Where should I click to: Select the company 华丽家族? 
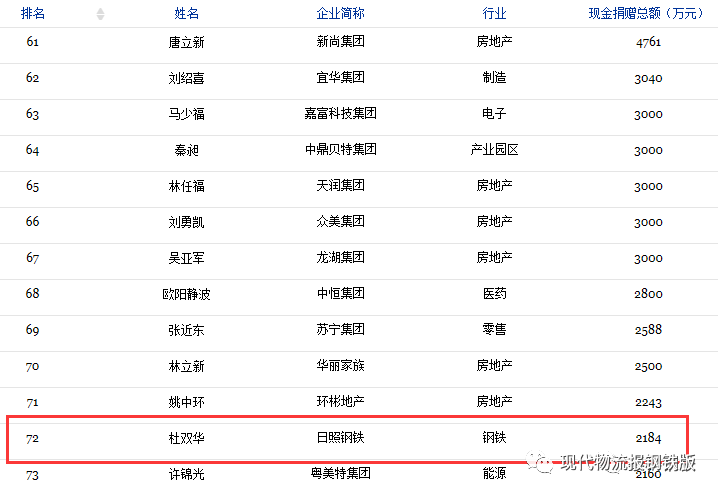(340, 365)
